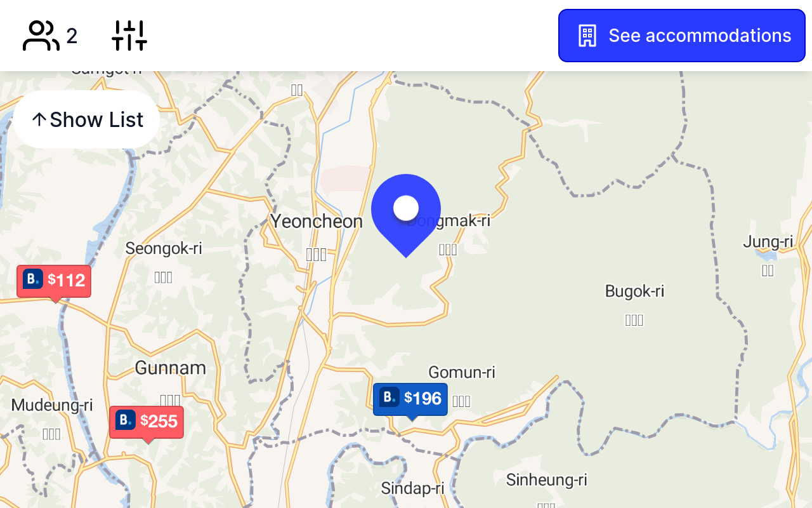Select the $196 price marker

pos(410,399)
